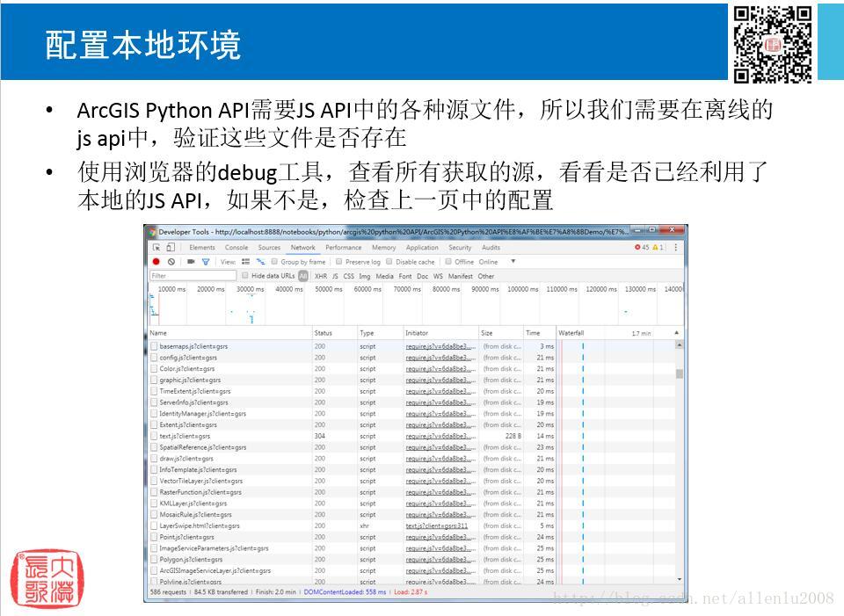Select the large request rows view icon
Image resolution: width=844 pixels, height=616 pixels.
[245, 262]
